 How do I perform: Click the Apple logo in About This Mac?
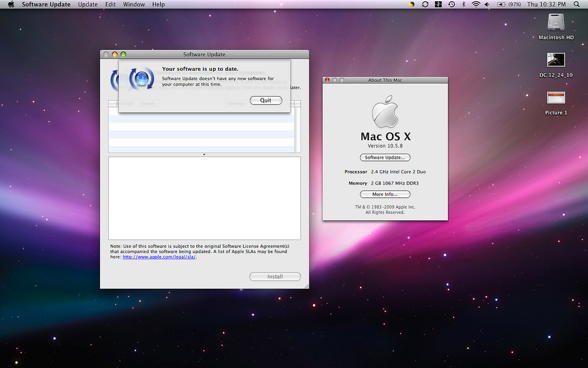[x=385, y=112]
